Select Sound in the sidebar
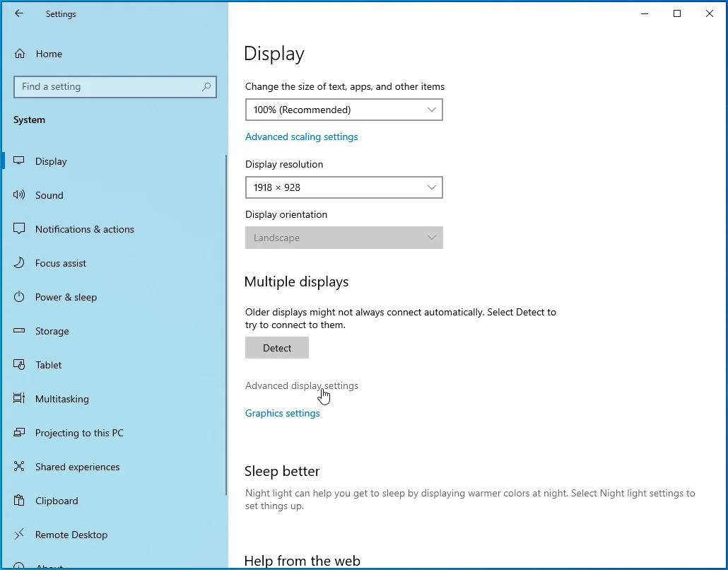This screenshot has height=570, width=728. tap(115, 195)
